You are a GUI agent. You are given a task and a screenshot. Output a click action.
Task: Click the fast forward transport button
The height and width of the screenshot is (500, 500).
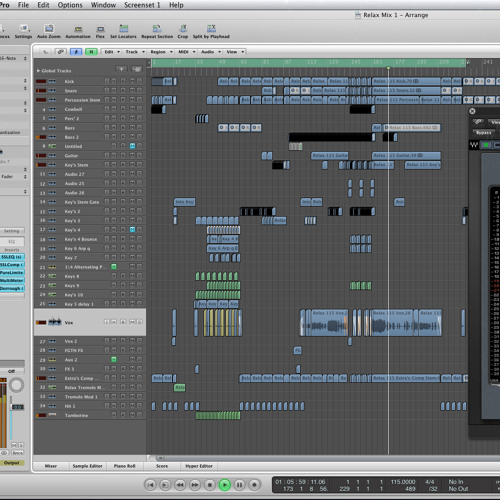195,485
